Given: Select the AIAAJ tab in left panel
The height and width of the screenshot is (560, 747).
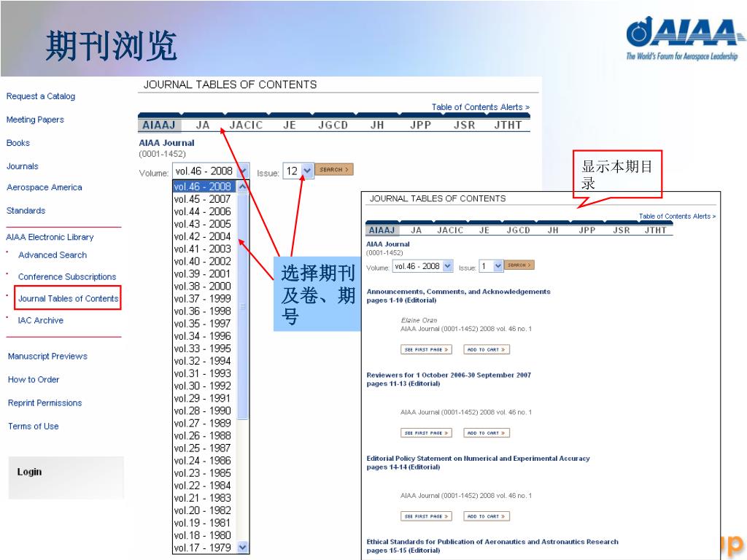Looking at the screenshot, I should 159,125.
